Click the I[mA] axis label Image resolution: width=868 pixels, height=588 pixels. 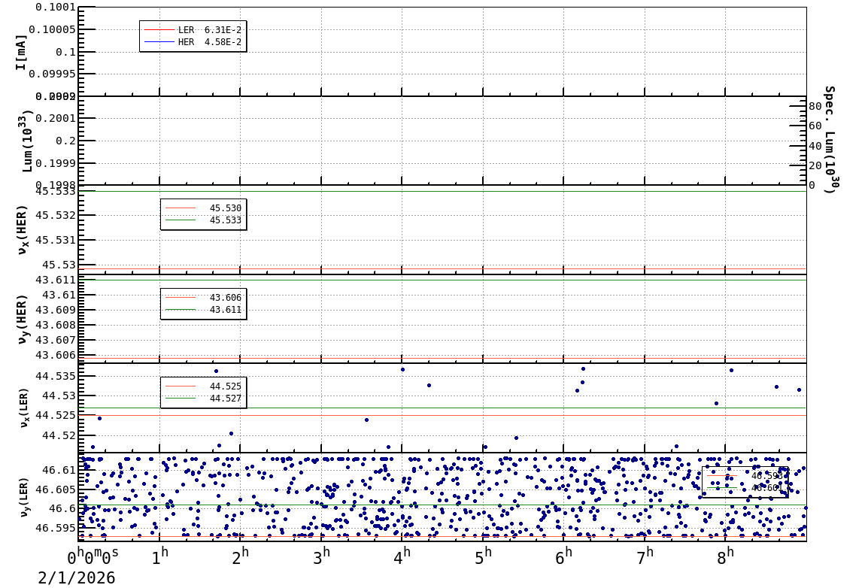21,52
